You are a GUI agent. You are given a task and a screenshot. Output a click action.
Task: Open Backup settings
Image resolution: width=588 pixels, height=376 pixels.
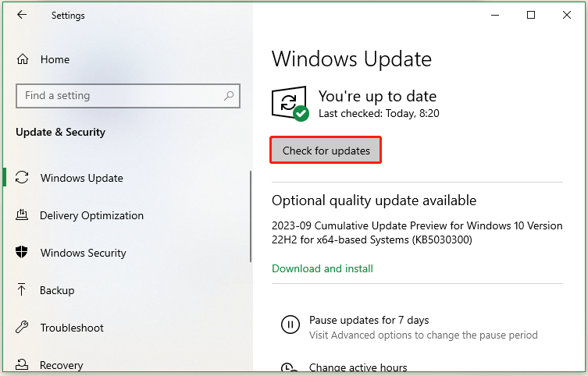click(x=57, y=291)
